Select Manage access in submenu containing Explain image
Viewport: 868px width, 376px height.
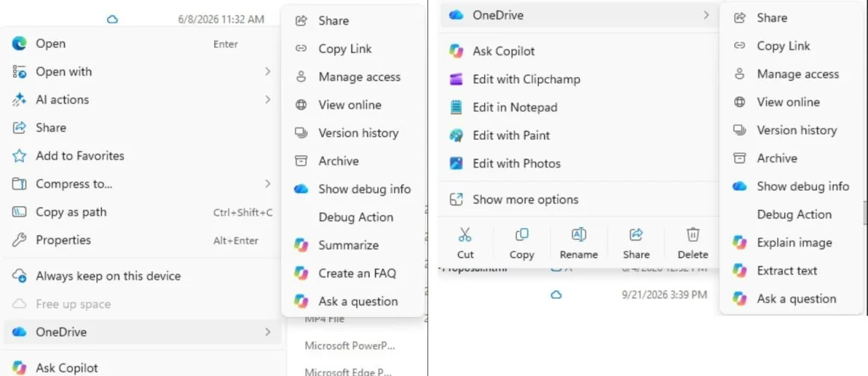pos(792,74)
